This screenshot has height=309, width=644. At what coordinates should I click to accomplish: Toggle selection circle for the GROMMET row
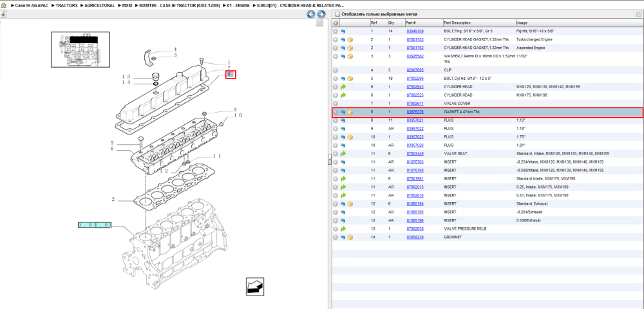(336, 237)
